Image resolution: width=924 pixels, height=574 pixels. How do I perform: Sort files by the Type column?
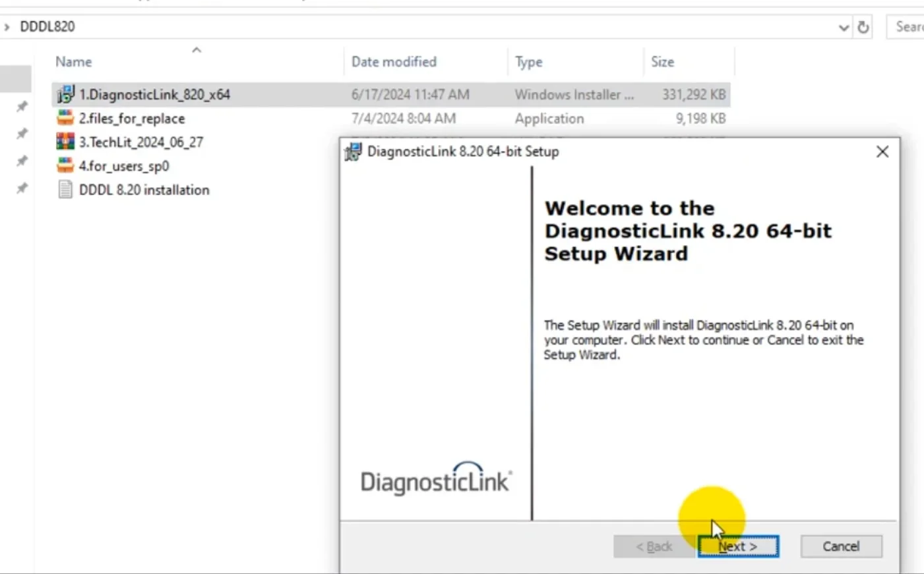529,62
